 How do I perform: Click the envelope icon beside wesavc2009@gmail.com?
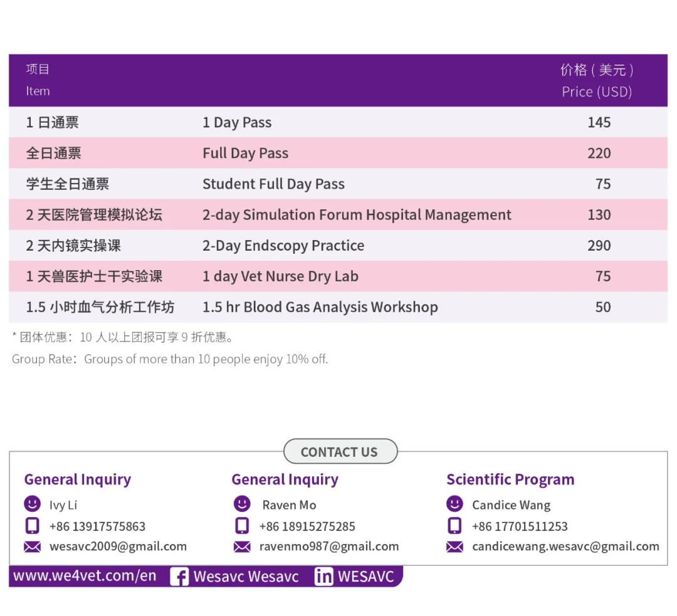(x=32, y=547)
